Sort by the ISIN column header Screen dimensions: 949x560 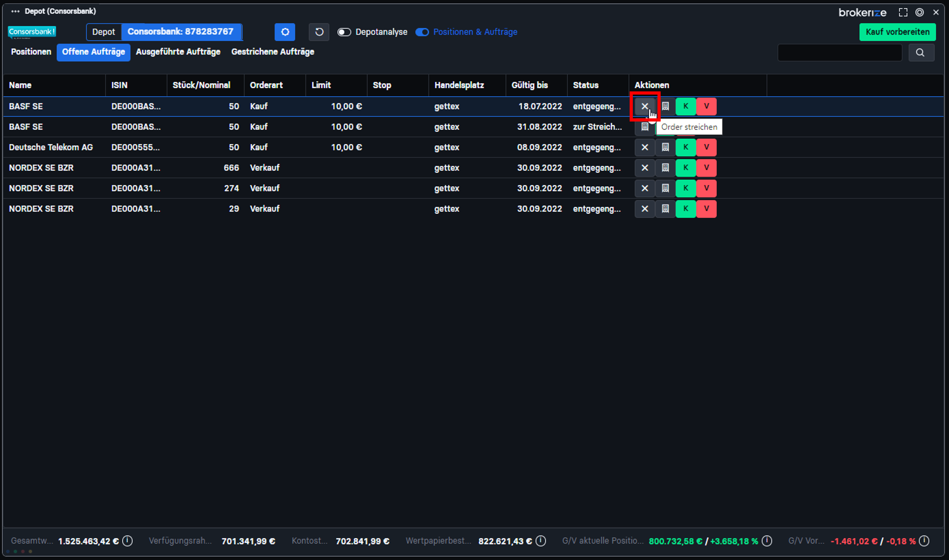coord(136,85)
